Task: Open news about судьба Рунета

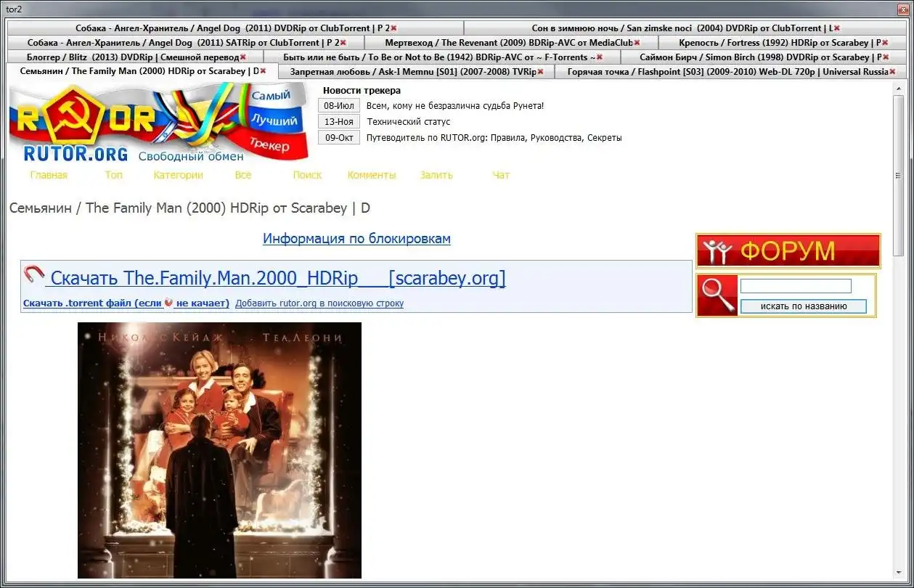Action: pyautogui.click(x=455, y=106)
